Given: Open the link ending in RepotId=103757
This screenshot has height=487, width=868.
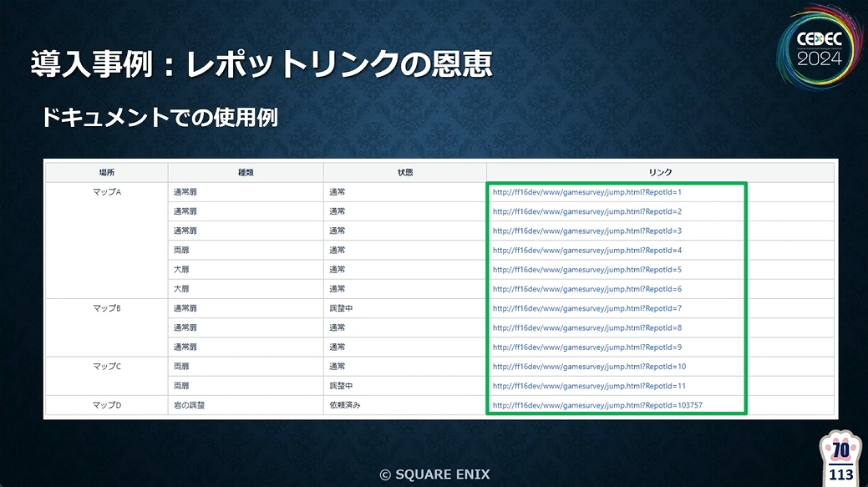Looking at the screenshot, I should pos(597,405).
